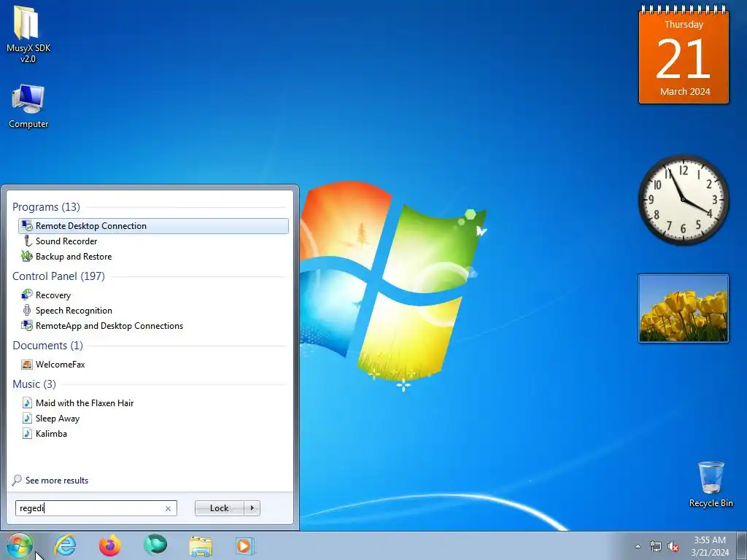Click the Speech Recognition microphone icon
This screenshot has height=560, width=747.
tap(27, 311)
